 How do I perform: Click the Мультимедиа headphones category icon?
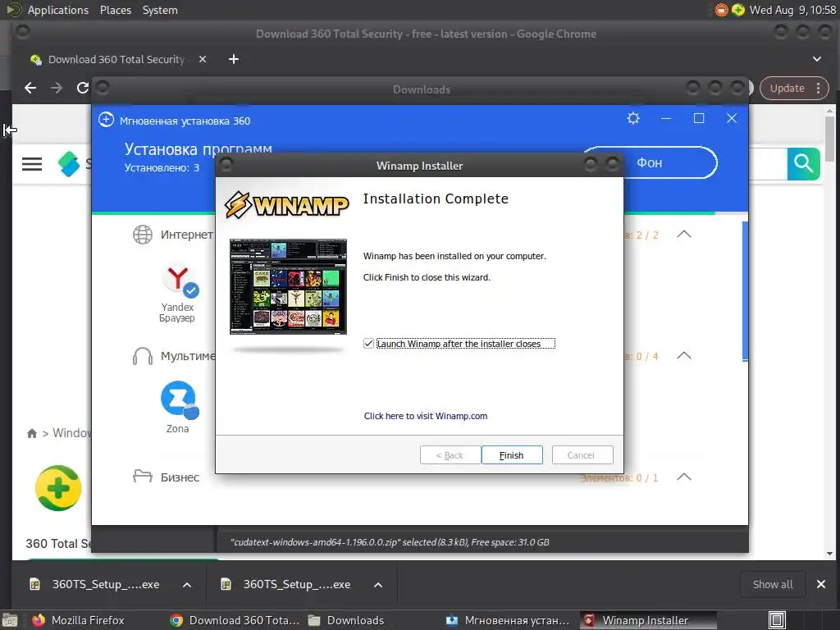coord(143,356)
